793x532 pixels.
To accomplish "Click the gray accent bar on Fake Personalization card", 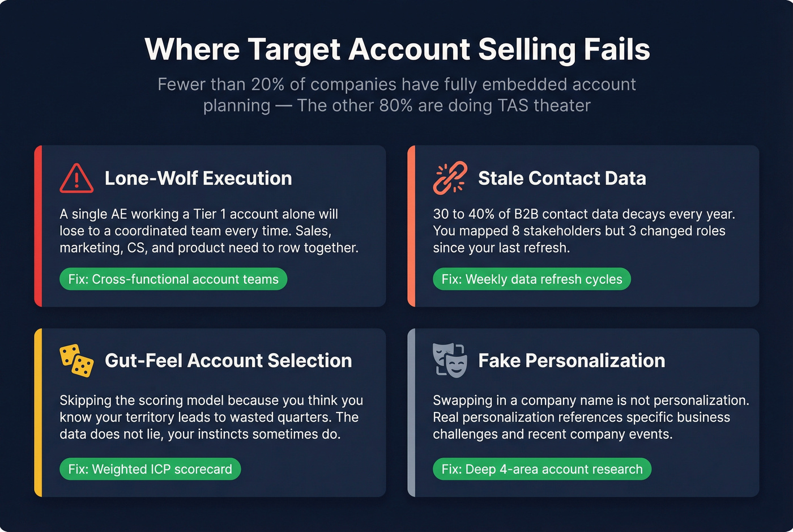I will 411,412.
